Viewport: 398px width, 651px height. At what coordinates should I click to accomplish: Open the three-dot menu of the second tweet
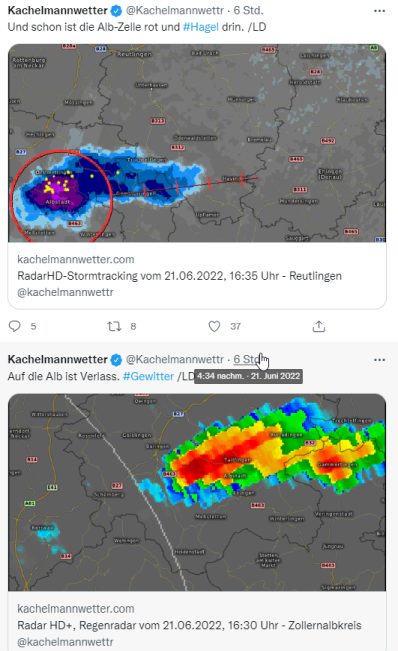click(x=379, y=360)
